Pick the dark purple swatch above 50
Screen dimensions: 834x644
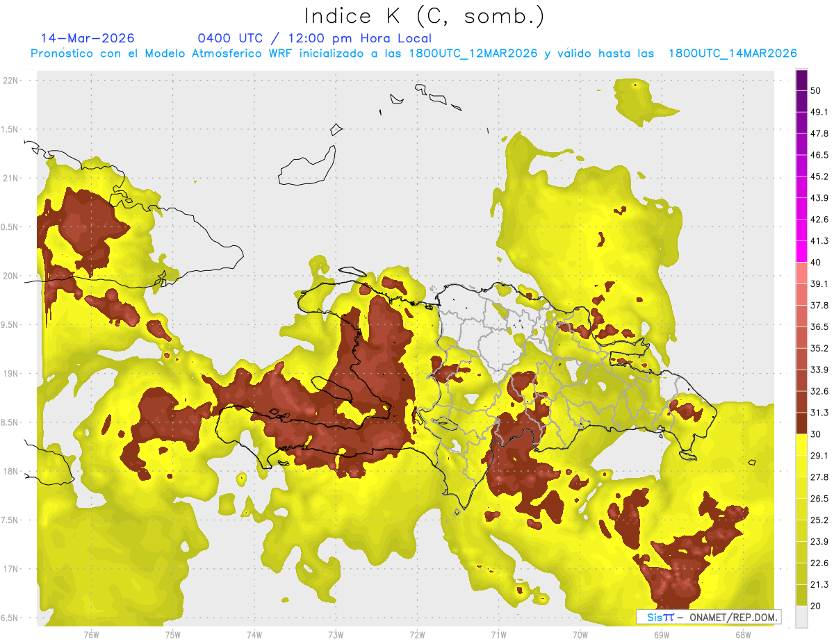pyautogui.click(x=801, y=80)
